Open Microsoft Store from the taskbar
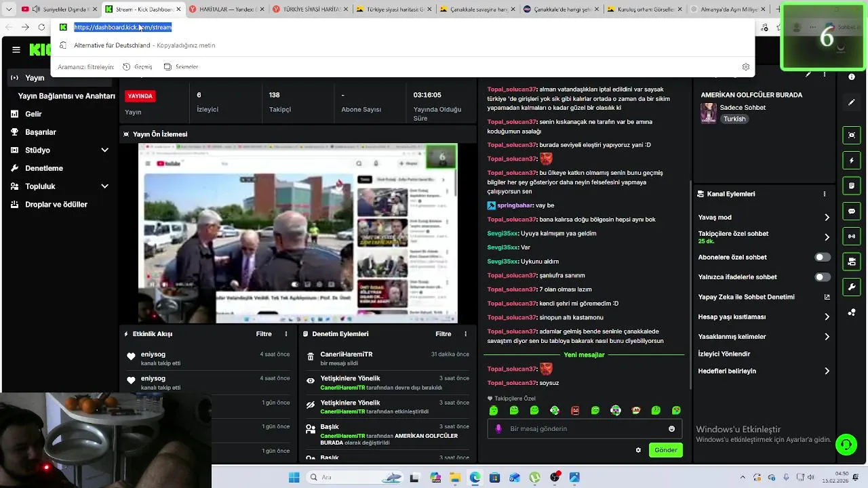Image resolution: width=868 pixels, height=488 pixels. coord(494,478)
